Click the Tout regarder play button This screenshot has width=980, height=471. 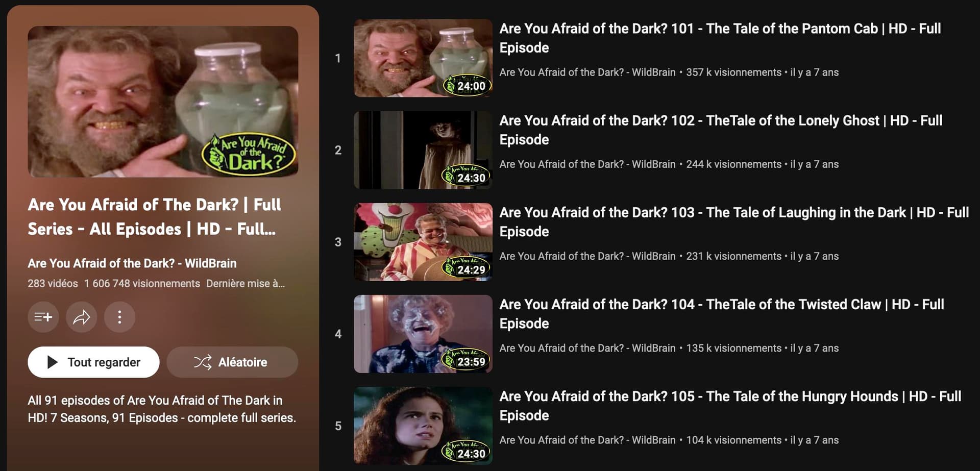[93, 362]
